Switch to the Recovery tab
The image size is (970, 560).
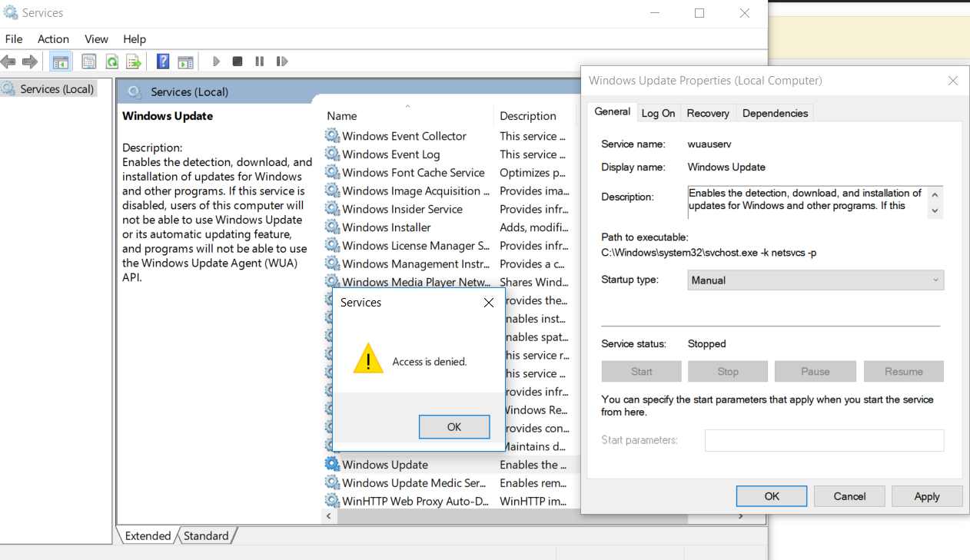pyautogui.click(x=708, y=113)
